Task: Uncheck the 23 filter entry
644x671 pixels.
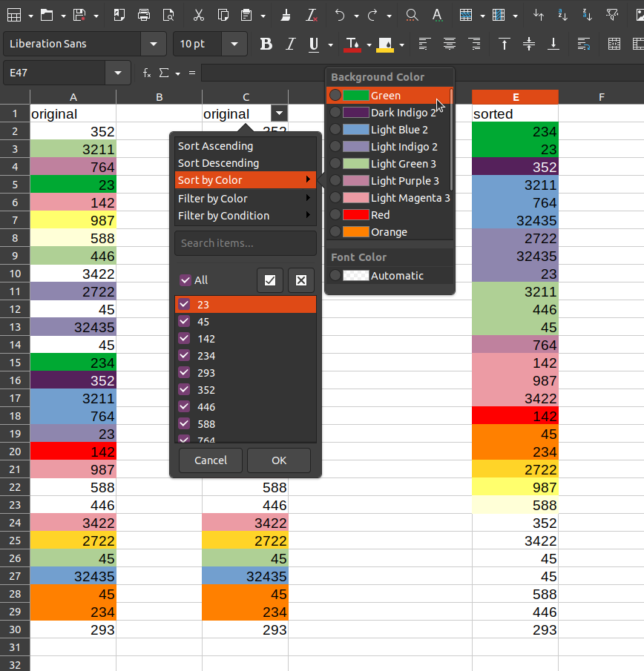Action: pyautogui.click(x=183, y=304)
